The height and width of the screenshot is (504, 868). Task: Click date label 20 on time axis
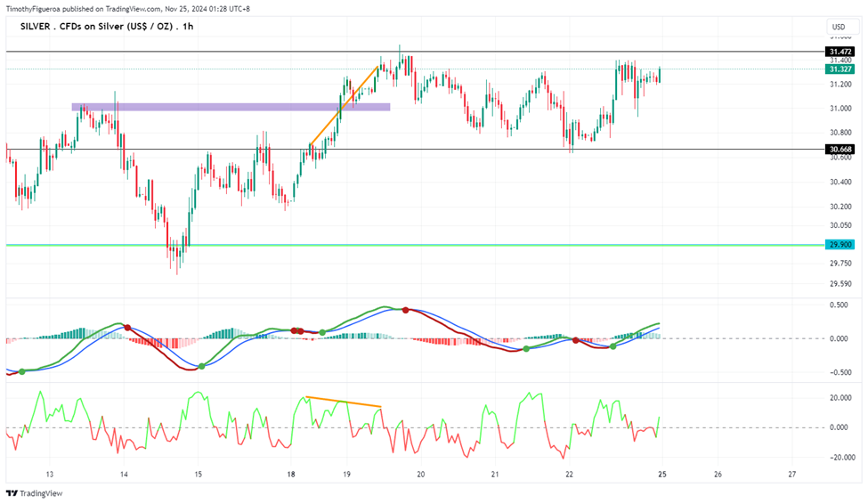[x=421, y=474]
